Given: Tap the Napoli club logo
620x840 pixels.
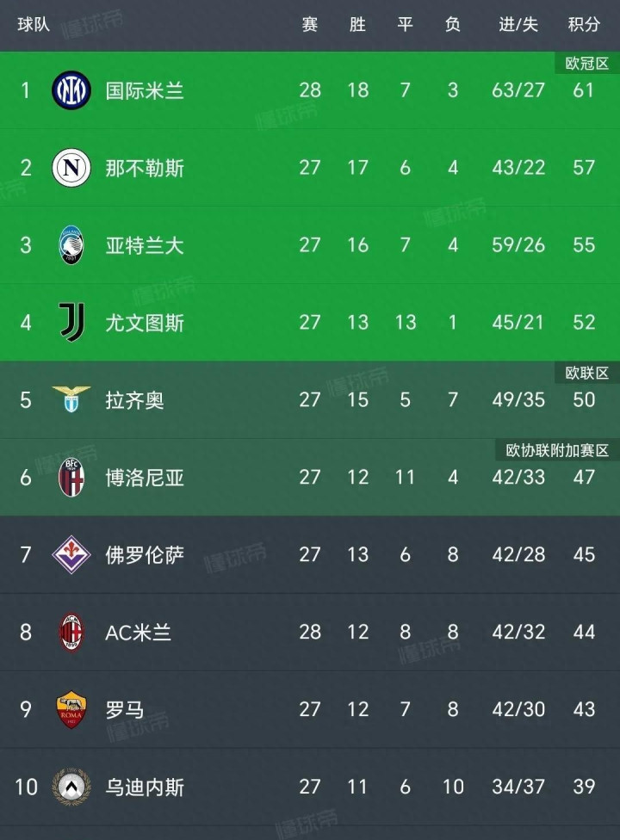Looking at the screenshot, I should coord(71,168).
